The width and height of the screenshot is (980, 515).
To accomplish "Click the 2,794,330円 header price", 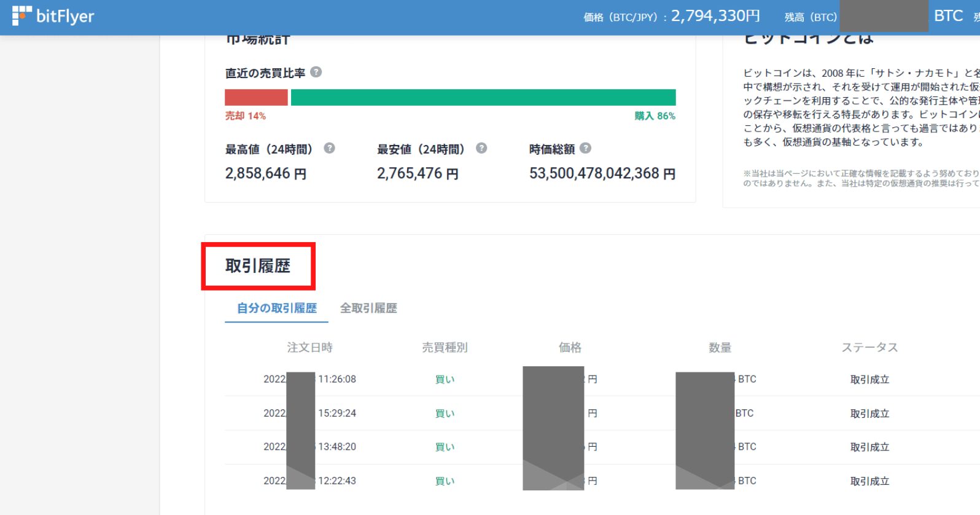I will [715, 16].
